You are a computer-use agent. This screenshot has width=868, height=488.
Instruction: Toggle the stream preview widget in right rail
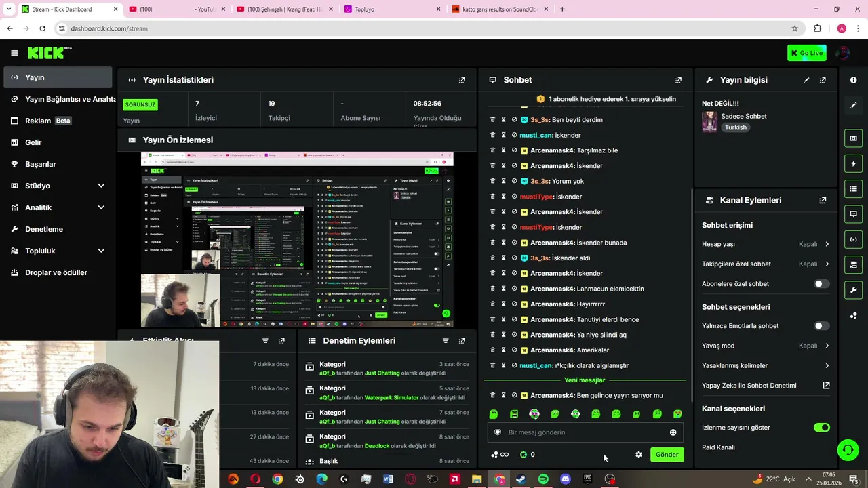click(x=853, y=138)
